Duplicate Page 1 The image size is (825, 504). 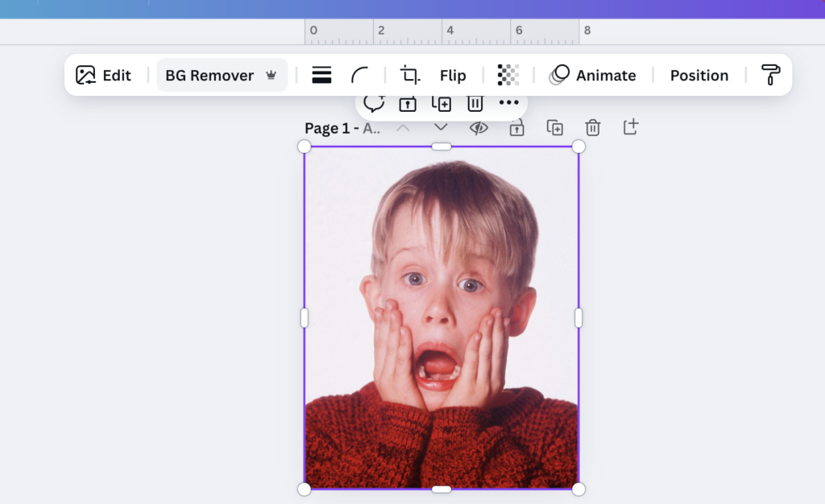click(554, 128)
